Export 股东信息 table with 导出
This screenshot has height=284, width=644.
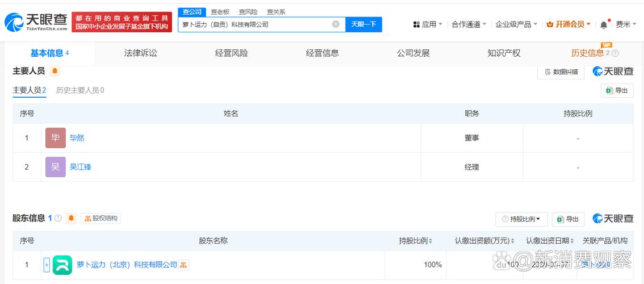click(x=568, y=219)
